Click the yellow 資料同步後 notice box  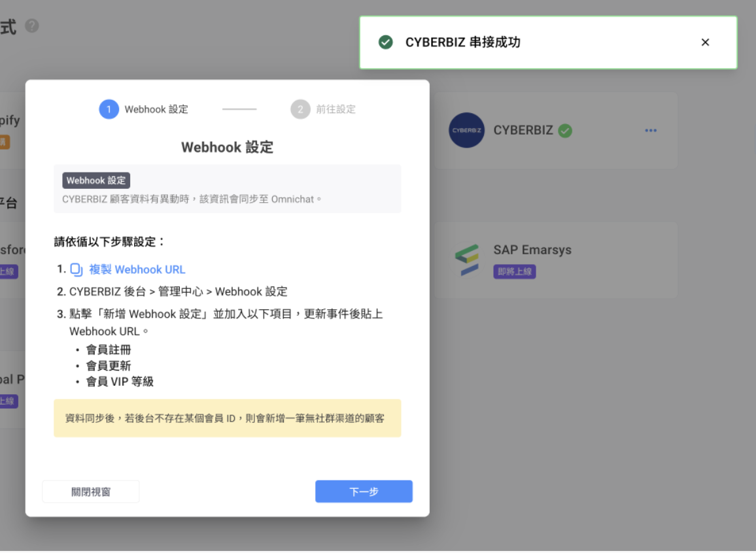coord(227,418)
